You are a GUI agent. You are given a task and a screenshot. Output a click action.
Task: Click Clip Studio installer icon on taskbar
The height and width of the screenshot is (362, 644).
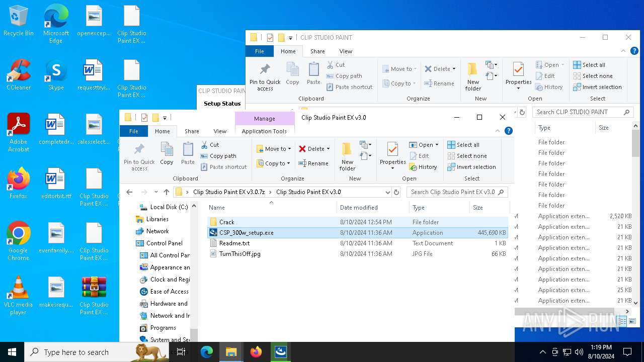[281, 352]
